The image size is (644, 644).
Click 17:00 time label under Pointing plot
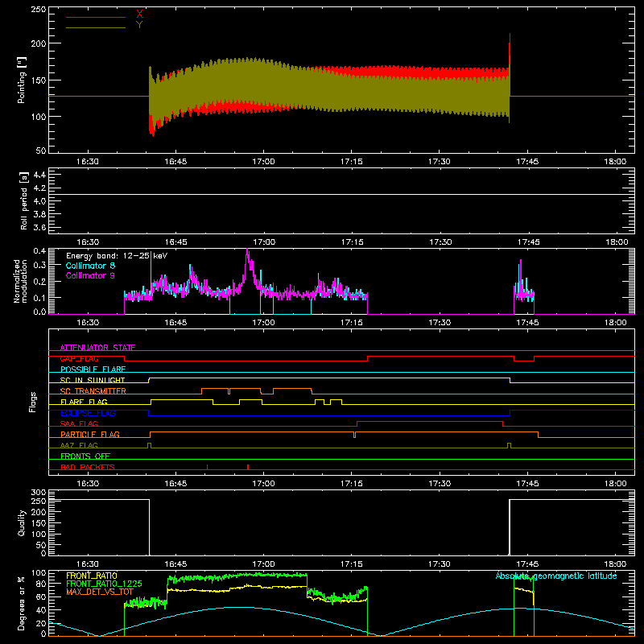[264, 162]
